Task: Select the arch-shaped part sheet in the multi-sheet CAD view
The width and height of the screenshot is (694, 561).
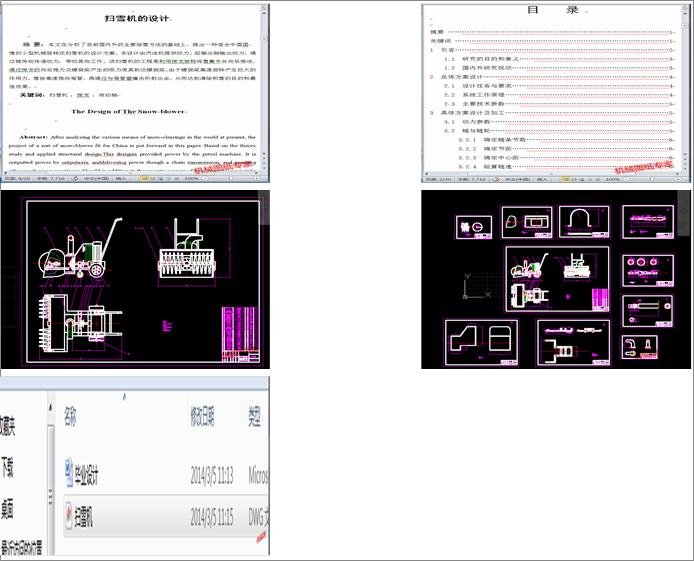Action: tap(584, 222)
